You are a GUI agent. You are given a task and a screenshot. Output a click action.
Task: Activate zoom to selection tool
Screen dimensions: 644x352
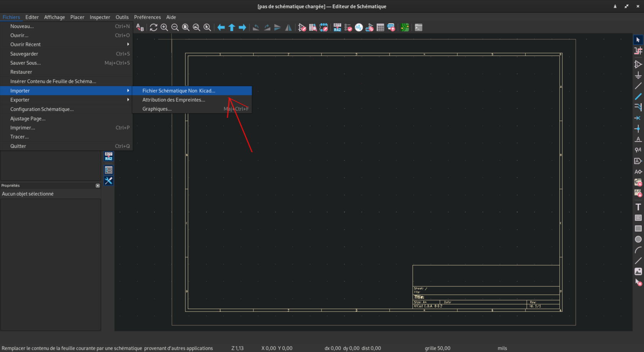point(207,28)
